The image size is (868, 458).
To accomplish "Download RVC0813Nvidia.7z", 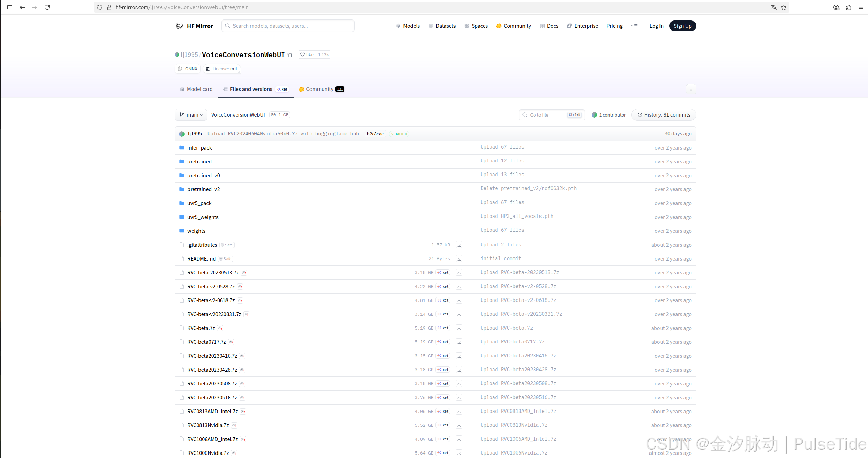I will pos(459,425).
